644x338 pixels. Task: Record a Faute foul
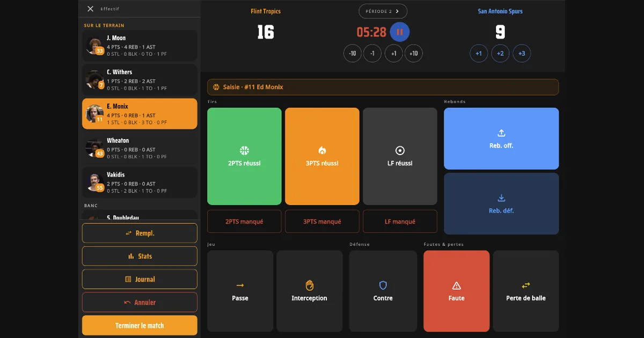[x=456, y=291]
